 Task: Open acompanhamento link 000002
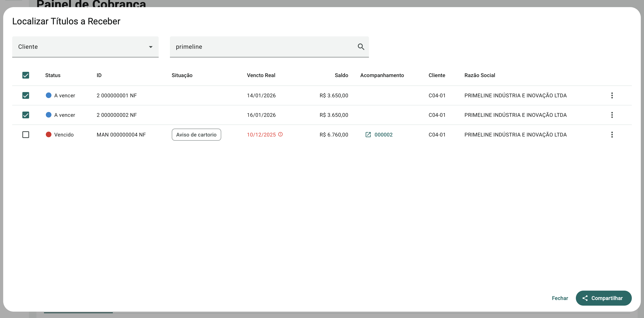click(383, 135)
